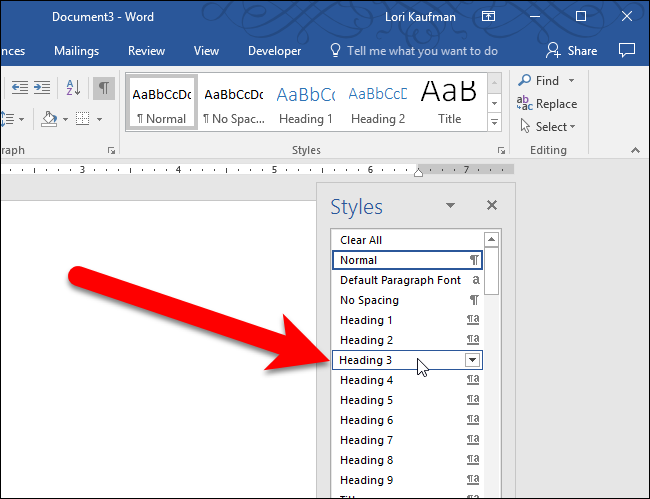Open the Styles pane dialog launcher

(x=501, y=151)
